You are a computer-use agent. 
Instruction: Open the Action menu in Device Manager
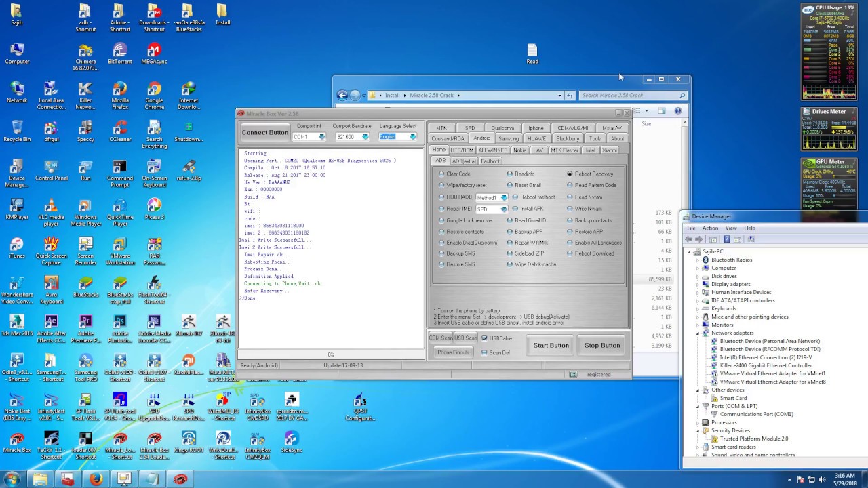click(710, 228)
